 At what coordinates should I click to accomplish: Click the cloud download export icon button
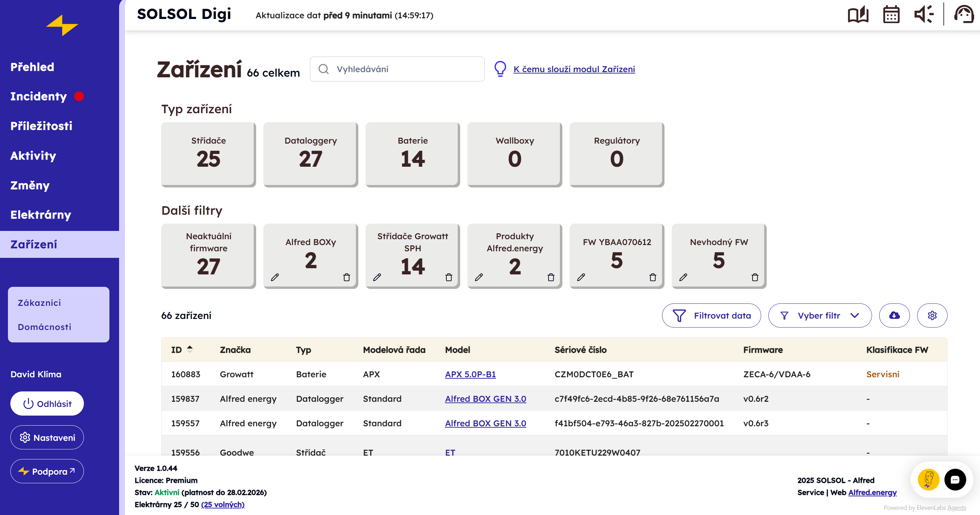[894, 315]
